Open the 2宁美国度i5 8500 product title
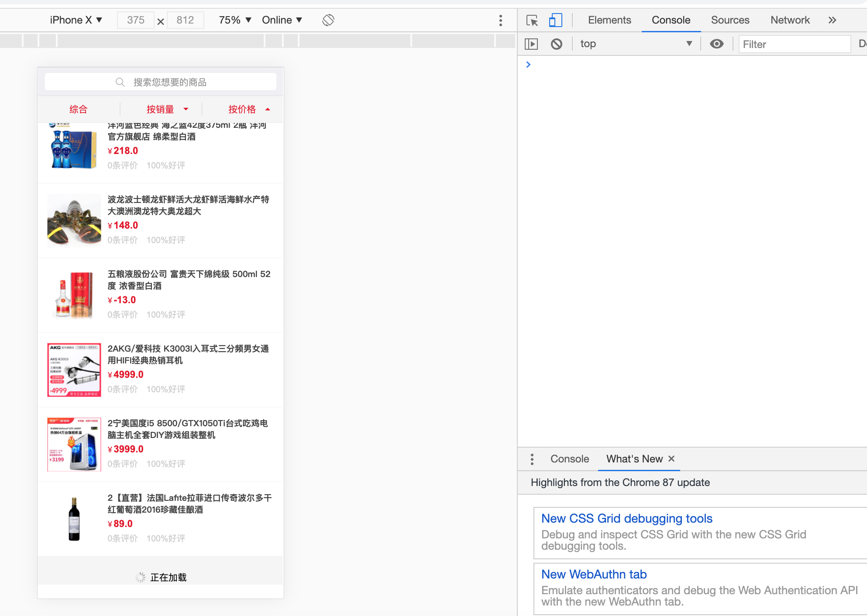Screen dimensions: 867x616 [x=188, y=429]
